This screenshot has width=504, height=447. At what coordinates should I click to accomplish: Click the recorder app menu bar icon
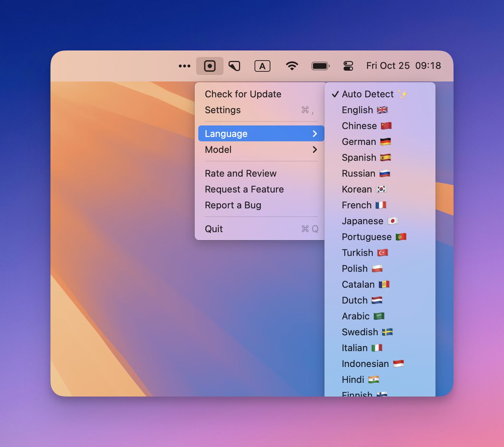210,66
